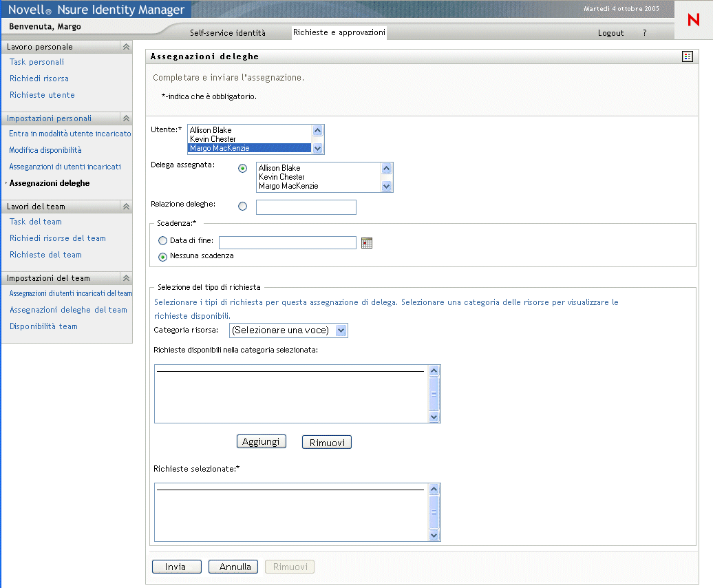The height and width of the screenshot is (588, 713).
Task: Open the calendar date picker icon
Action: (x=367, y=242)
